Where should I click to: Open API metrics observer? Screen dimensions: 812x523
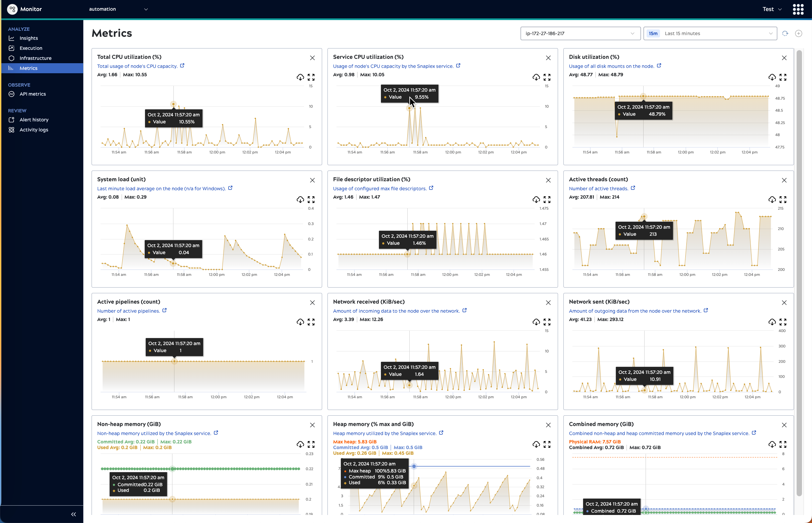click(32, 94)
